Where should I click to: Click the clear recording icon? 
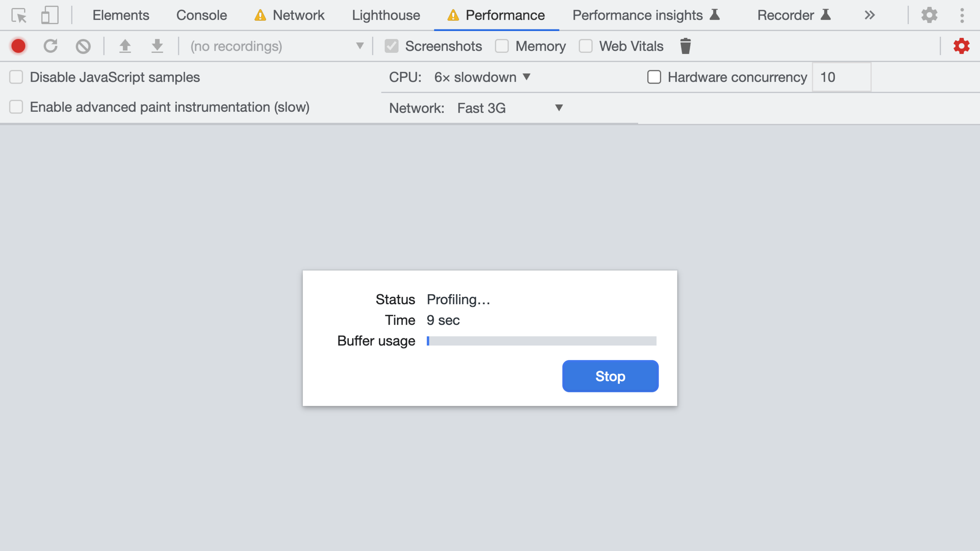click(x=83, y=46)
